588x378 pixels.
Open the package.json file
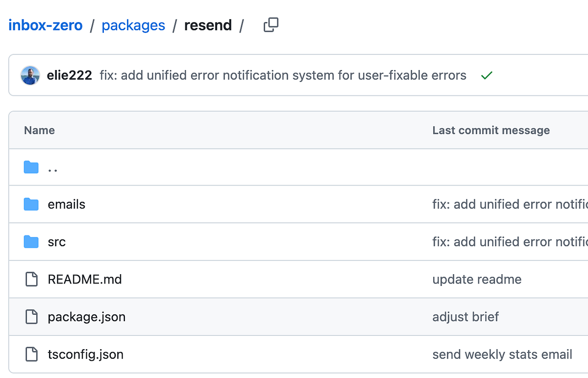[x=87, y=317]
